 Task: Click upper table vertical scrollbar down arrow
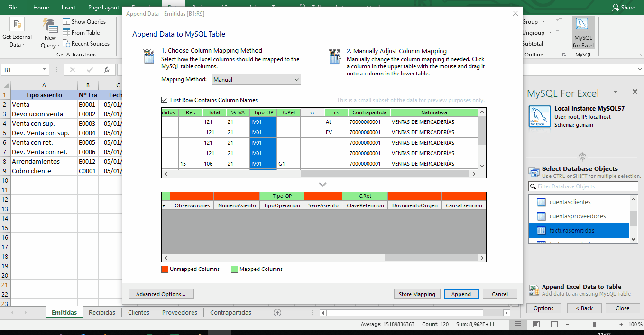(x=482, y=166)
